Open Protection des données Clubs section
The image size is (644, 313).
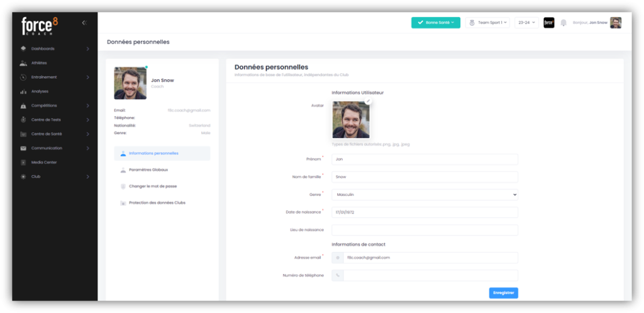tap(157, 202)
